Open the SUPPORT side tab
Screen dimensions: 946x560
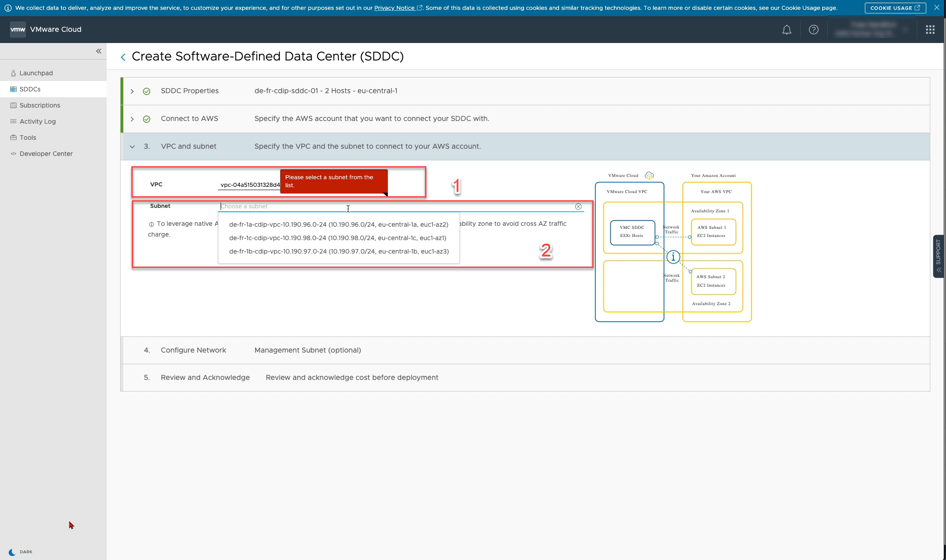coord(938,256)
